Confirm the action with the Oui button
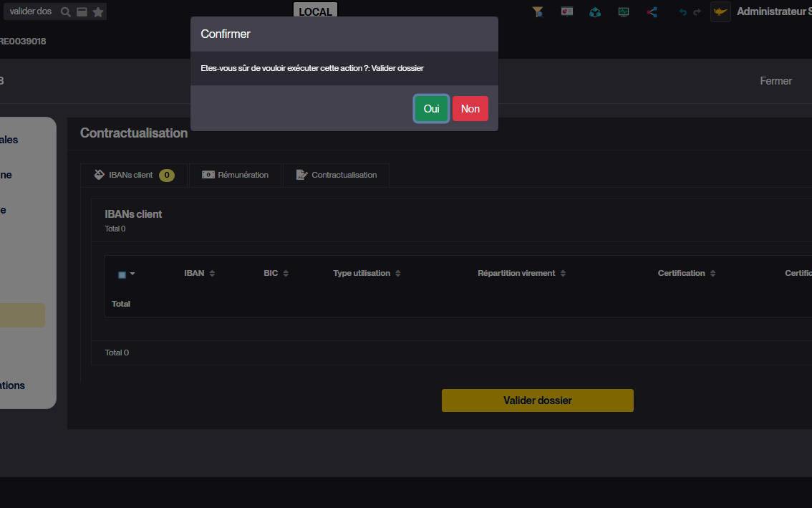Image resolution: width=812 pixels, height=508 pixels. (x=431, y=109)
